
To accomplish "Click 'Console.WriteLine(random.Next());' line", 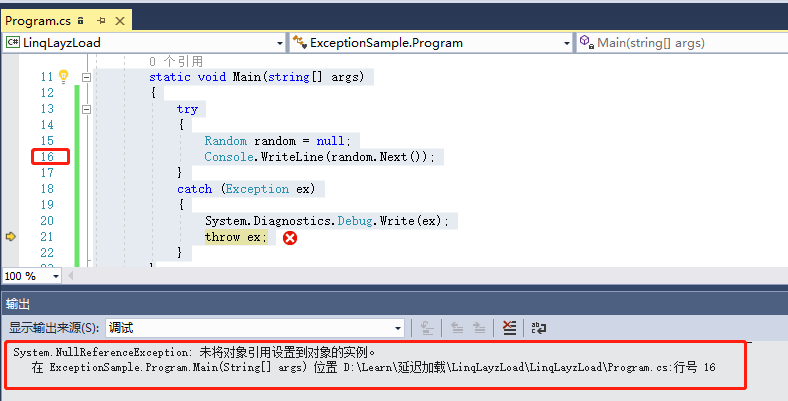I will click(319, 157).
